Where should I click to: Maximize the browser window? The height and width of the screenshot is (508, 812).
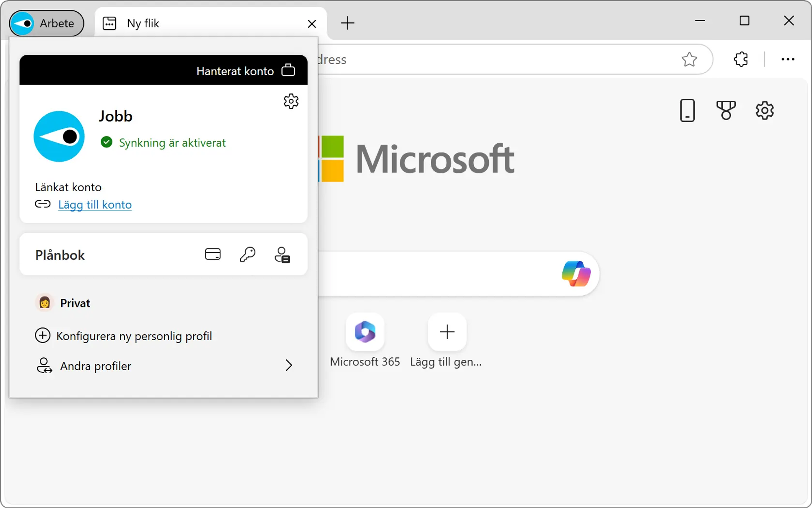click(744, 20)
